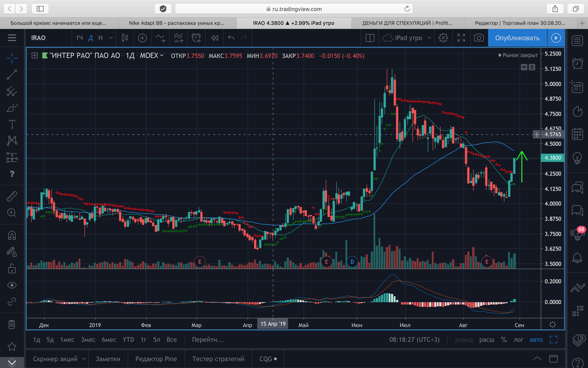The image size is (588, 368).
Task: Expand the chart legend plus box
Action: pyautogui.click(x=34, y=56)
